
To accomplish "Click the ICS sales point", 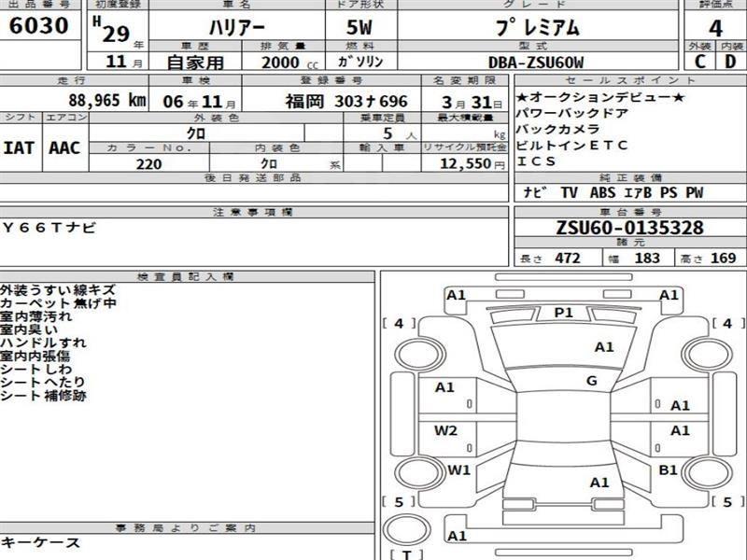I will (x=536, y=161).
